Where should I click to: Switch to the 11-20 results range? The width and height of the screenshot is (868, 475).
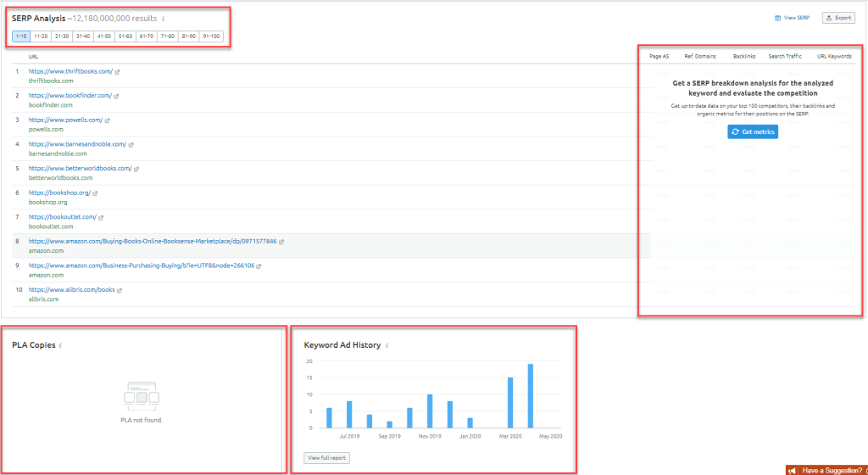tap(41, 36)
